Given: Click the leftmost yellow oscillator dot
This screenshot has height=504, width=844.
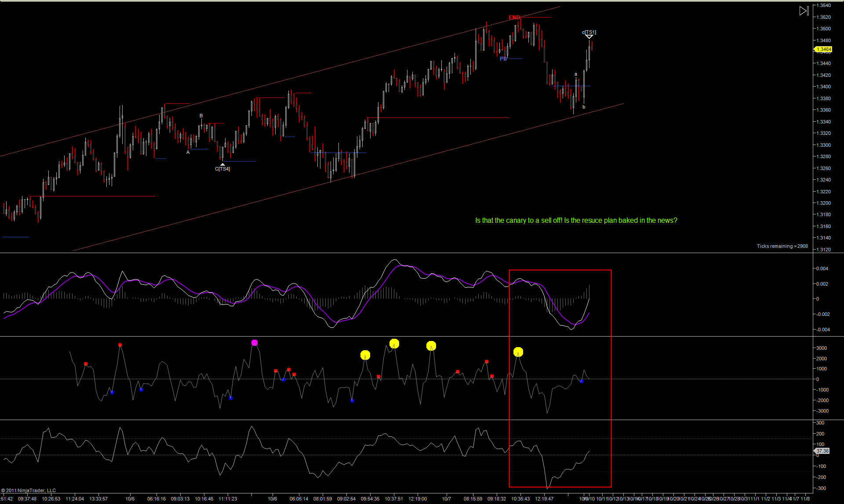Looking at the screenshot, I should click(365, 355).
